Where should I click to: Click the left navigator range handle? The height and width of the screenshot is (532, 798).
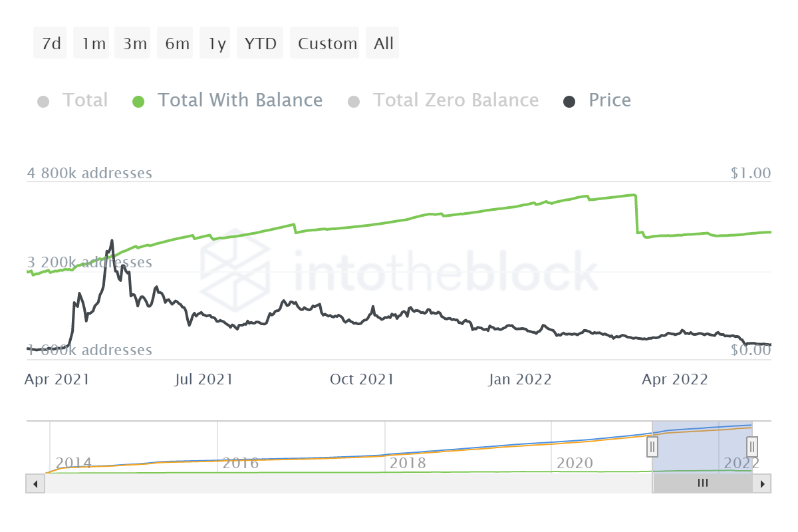click(x=652, y=446)
